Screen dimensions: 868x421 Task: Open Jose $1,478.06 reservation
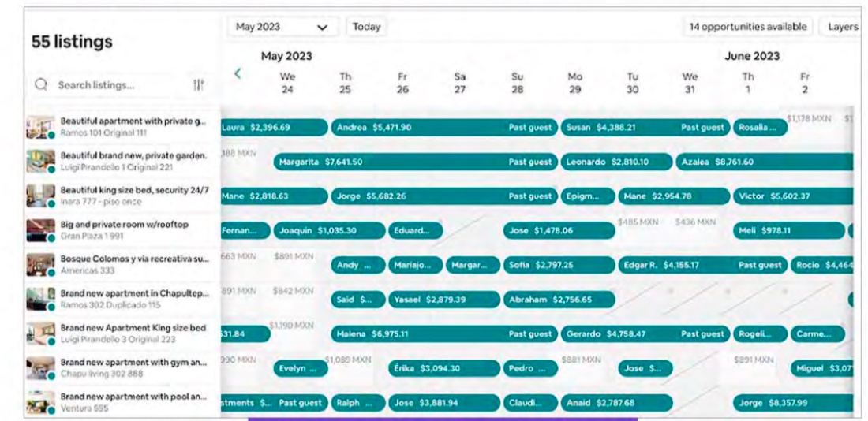tap(559, 231)
